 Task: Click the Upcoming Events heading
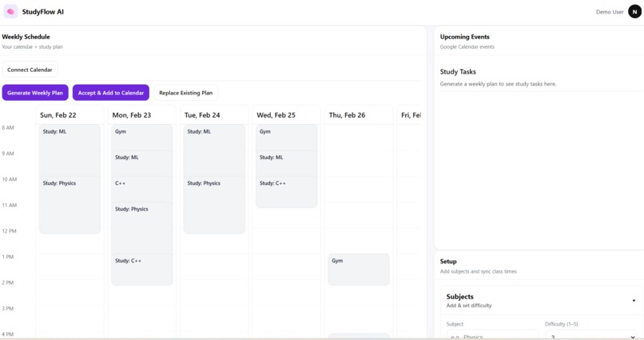464,37
